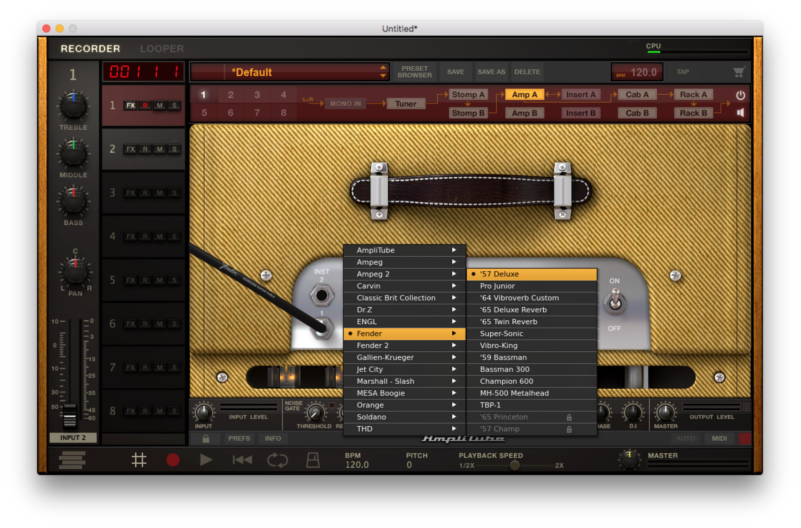
Task: Select the Cab A module
Action: pos(637,94)
